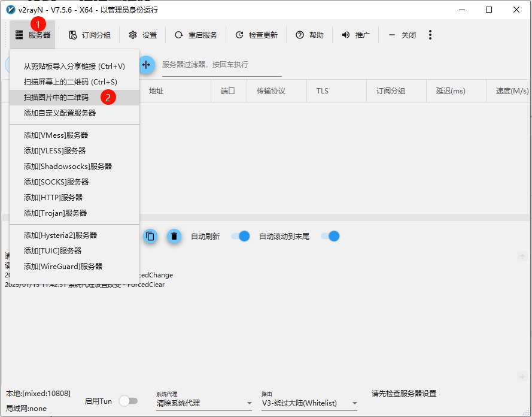Click the copy log icon button
This screenshot has height=417, width=532.
click(150, 236)
